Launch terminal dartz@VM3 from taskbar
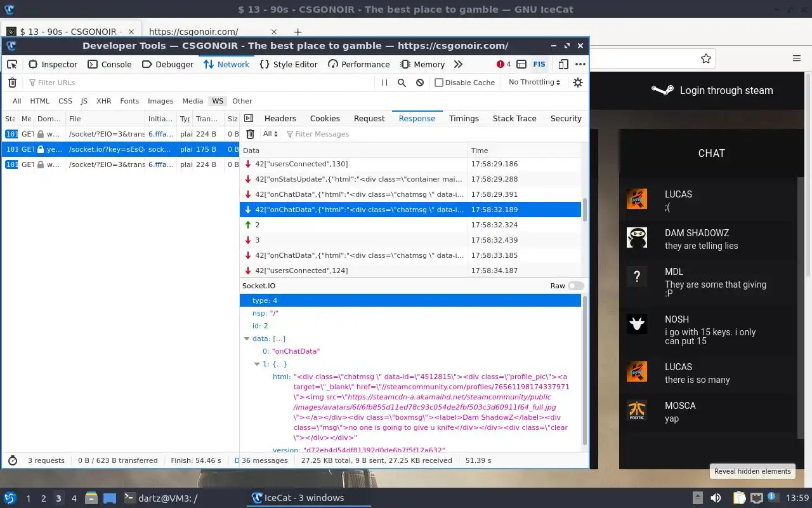 coord(160,498)
